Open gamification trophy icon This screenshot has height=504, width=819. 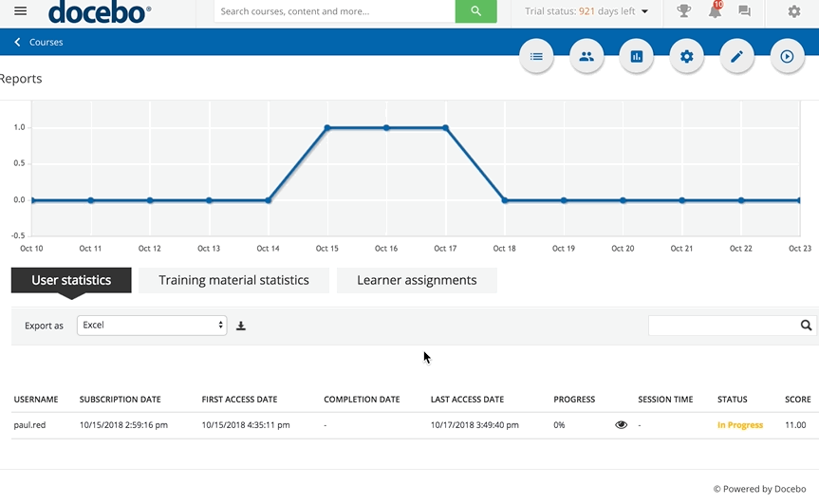click(683, 11)
